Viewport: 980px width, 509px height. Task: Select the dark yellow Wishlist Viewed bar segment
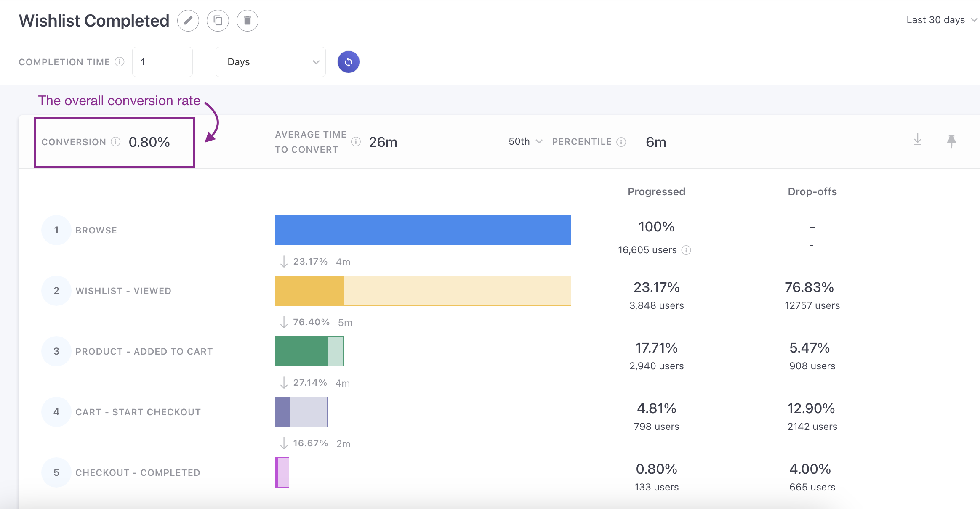pyautogui.click(x=309, y=291)
